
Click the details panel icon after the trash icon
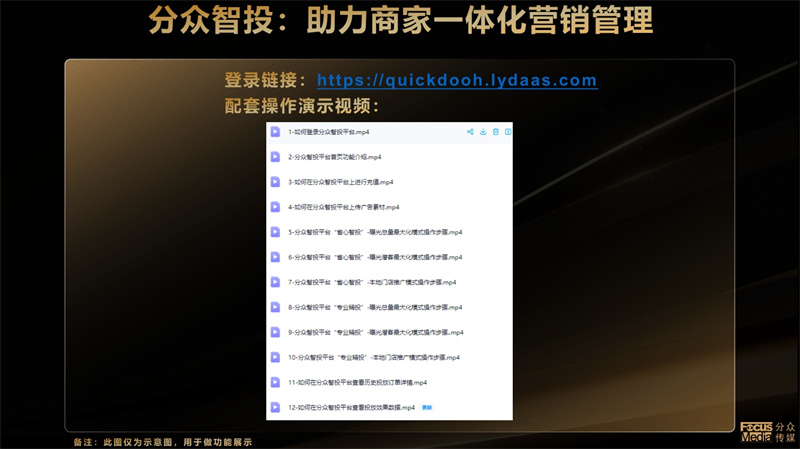[x=508, y=132]
